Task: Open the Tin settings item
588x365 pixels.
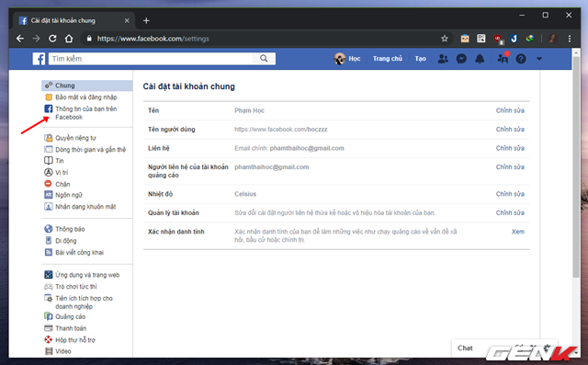Action: (x=59, y=161)
